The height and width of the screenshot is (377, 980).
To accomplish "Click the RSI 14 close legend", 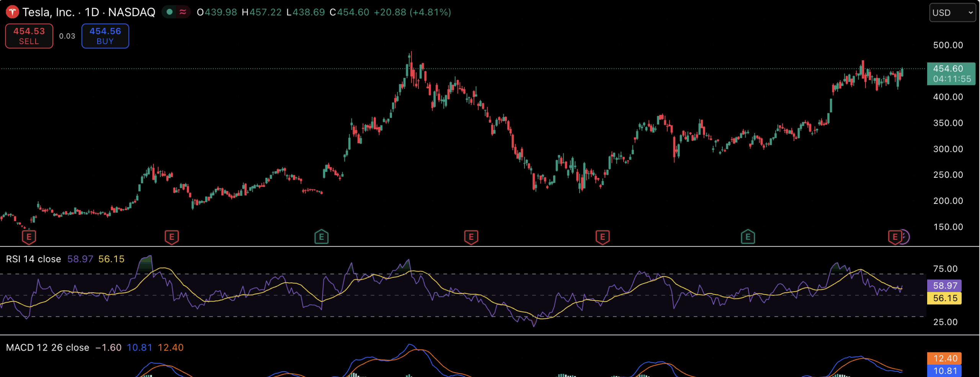I will pyautogui.click(x=34, y=259).
